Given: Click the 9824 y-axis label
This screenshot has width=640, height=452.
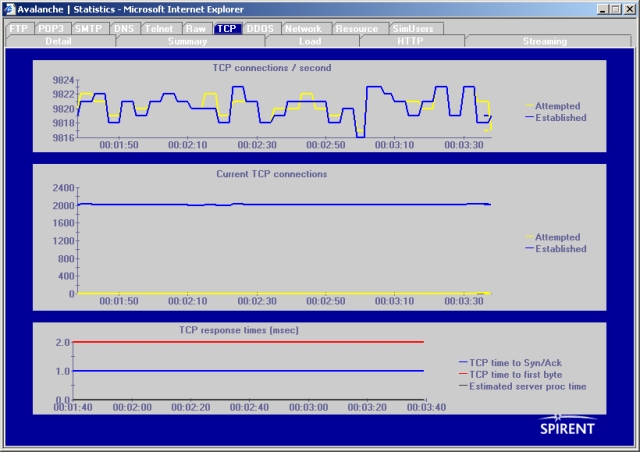Looking at the screenshot, I should [x=63, y=80].
